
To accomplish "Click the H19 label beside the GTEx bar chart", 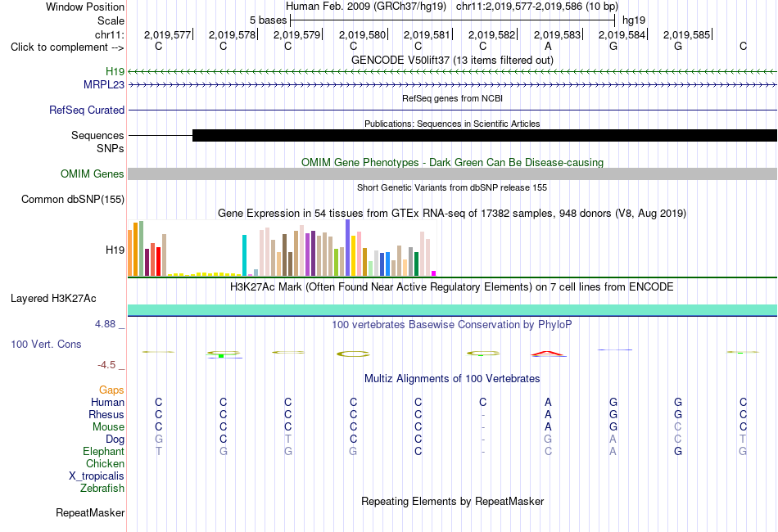I will 115,250.
